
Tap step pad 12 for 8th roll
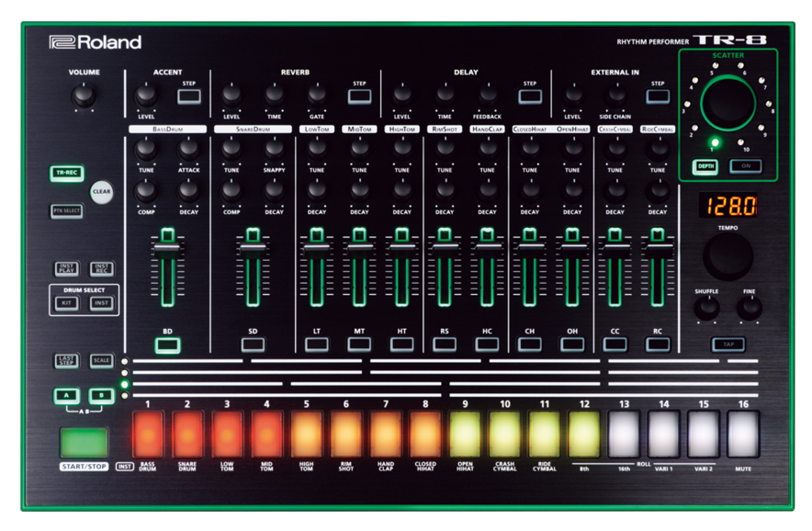click(x=584, y=435)
